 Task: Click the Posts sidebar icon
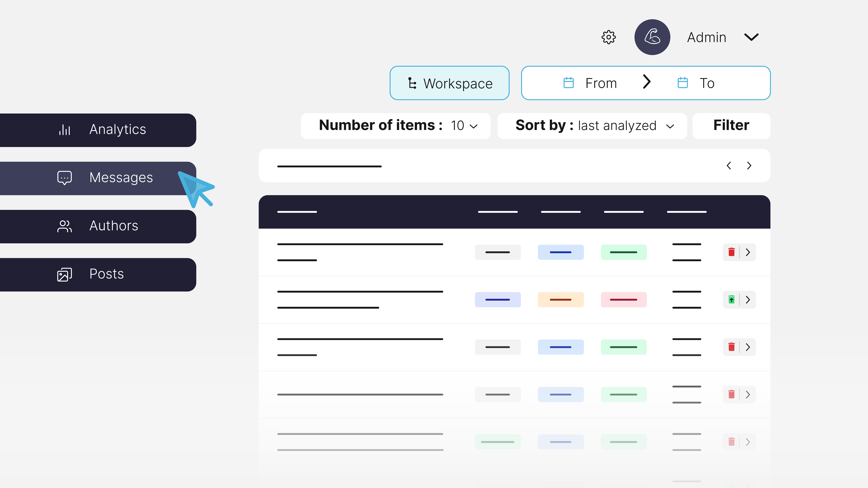click(x=64, y=274)
